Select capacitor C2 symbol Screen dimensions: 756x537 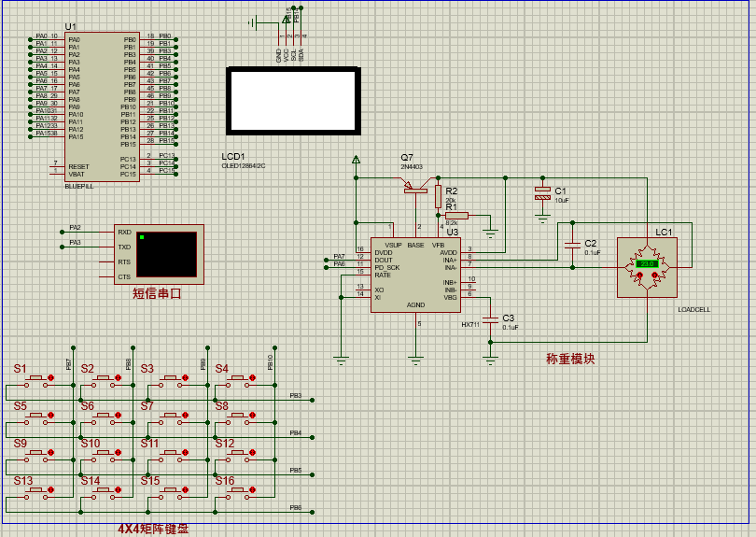[x=572, y=245]
